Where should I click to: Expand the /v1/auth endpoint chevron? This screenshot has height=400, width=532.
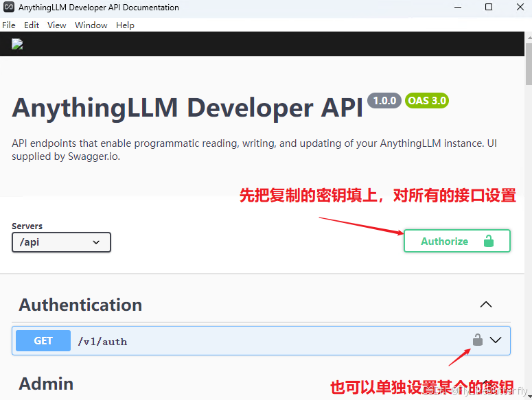[x=496, y=340]
